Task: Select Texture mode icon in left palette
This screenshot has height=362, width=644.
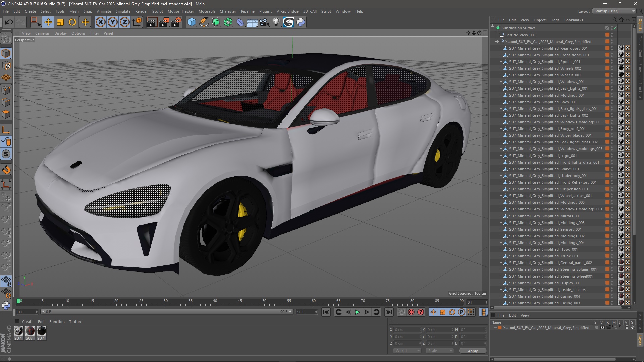Action: pyautogui.click(x=6, y=66)
